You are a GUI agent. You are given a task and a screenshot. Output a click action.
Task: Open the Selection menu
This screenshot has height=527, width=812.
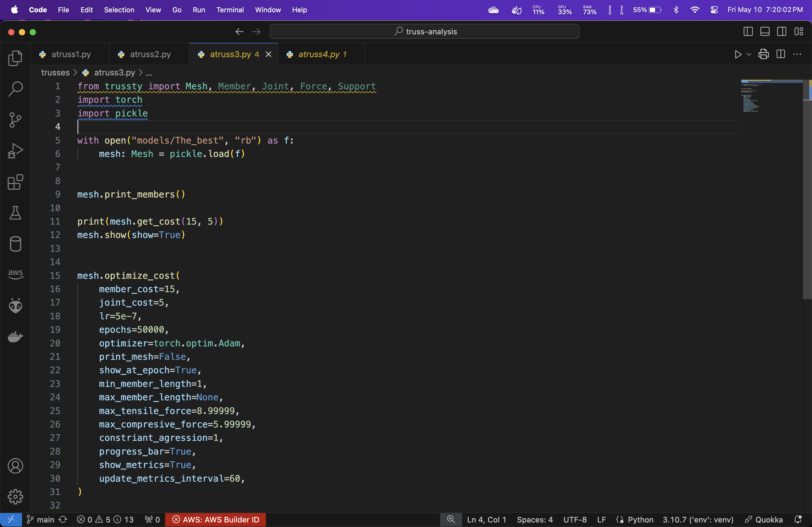coord(119,10)
